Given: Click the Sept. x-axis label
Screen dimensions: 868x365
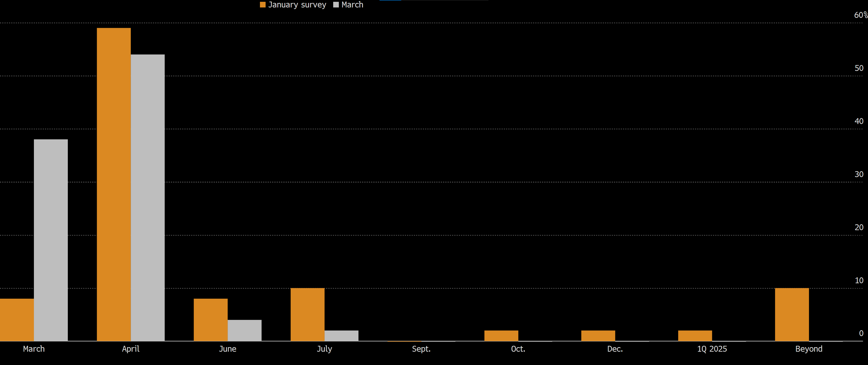Looking at the screenshot, I should coord(421,349).
